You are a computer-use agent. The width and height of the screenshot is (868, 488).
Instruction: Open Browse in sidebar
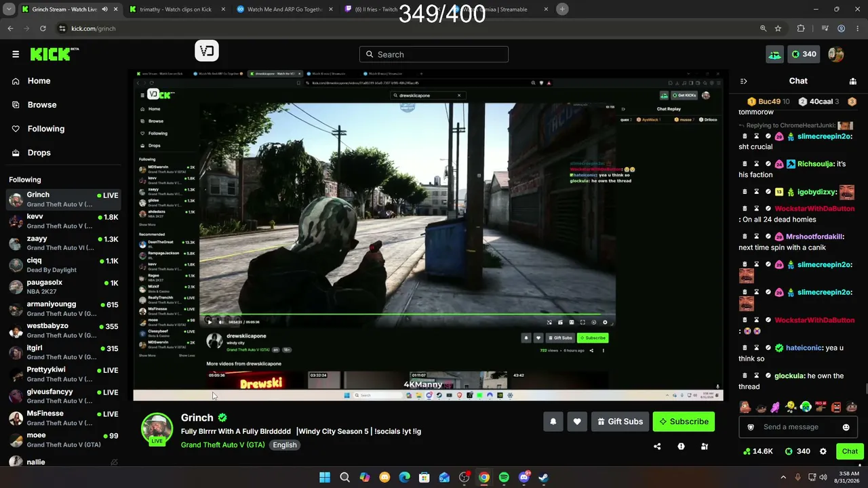coord(41,104)
